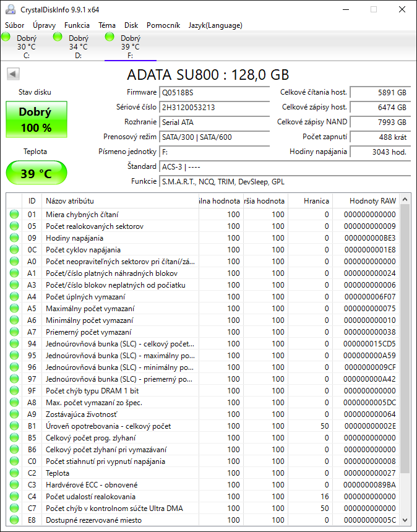Open the Téma menu
Viewport: 417px width, 532px height.
107,25
